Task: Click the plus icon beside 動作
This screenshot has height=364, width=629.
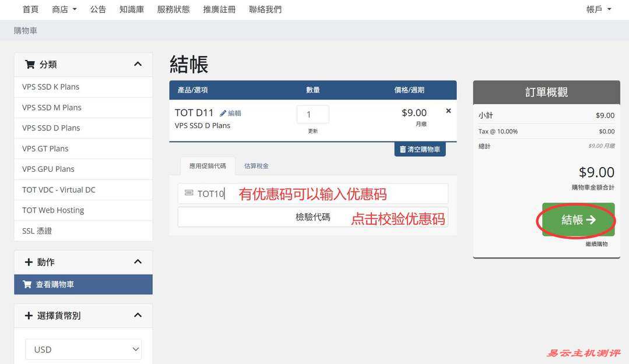Action: point(29,261)
